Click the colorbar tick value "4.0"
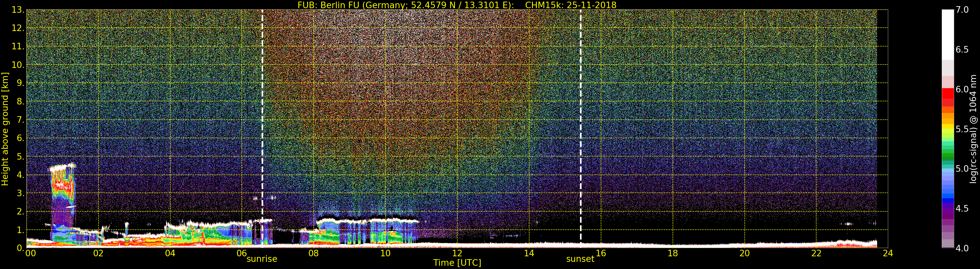980x269 pixels. click(x=962, y=248)
